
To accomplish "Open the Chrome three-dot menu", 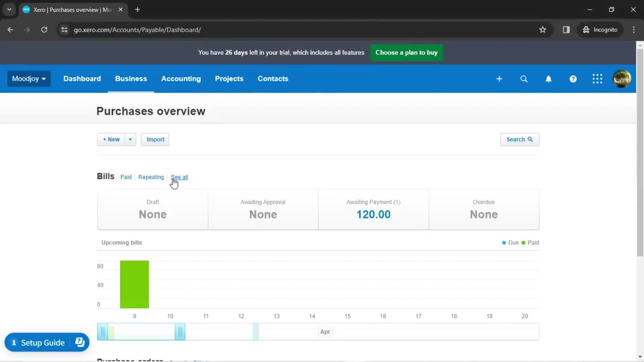I will coord(634,30).
